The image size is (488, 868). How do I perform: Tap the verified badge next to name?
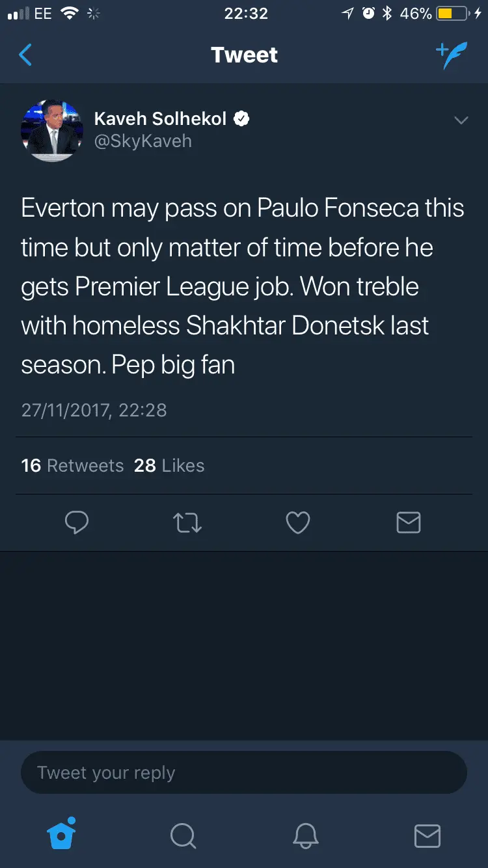(242, 118)
